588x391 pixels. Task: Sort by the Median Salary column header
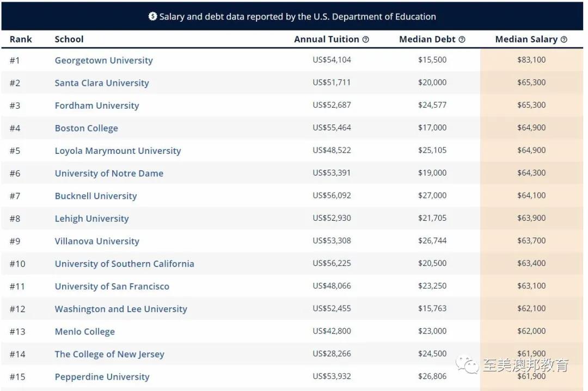[x=526, y=39]
